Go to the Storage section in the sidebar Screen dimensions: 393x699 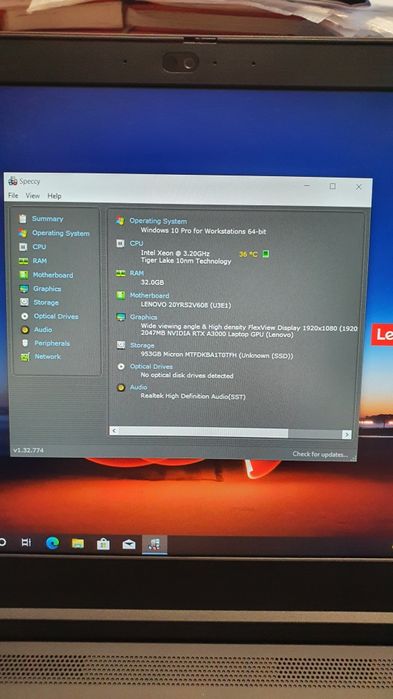tap(46, 302)
